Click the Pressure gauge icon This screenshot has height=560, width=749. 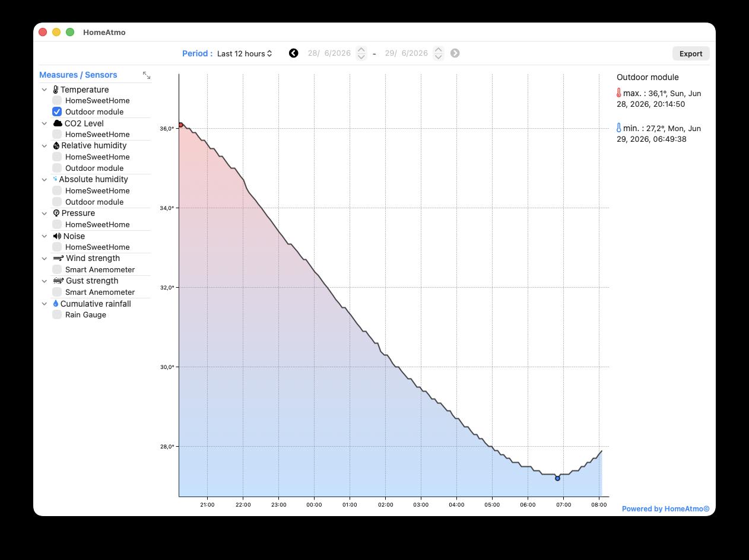pos(56,213)
